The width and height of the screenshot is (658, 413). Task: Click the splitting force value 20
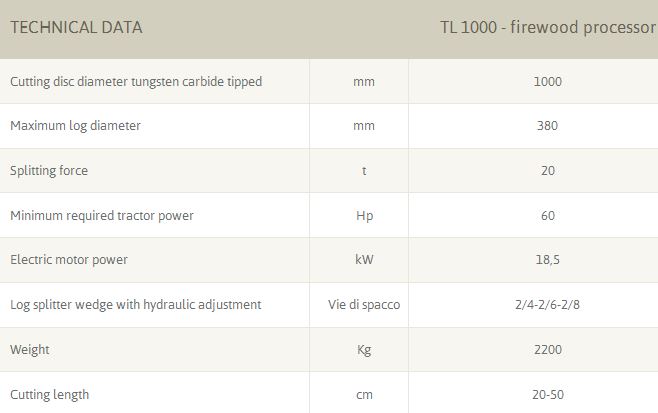(548, 171)
